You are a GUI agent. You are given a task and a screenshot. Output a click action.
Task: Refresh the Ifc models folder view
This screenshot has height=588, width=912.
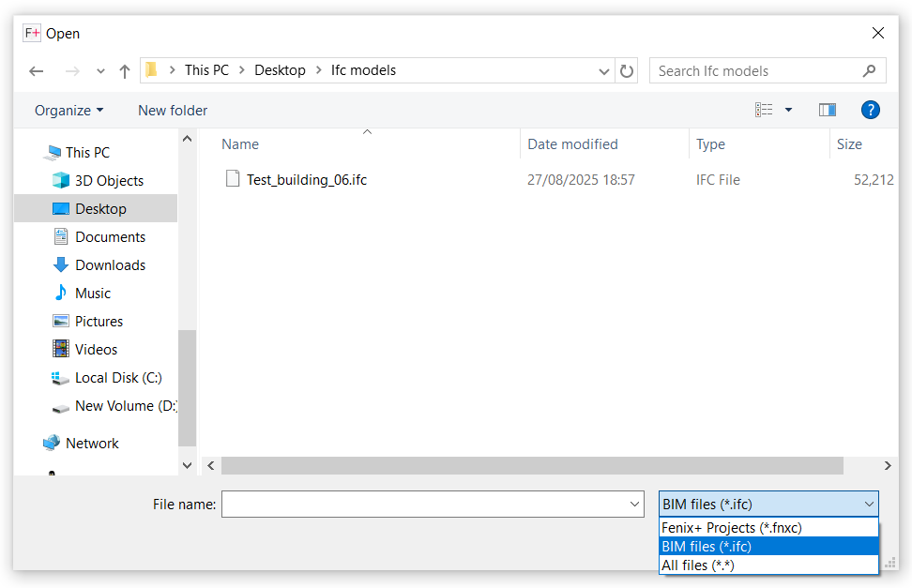pos(627,70)
